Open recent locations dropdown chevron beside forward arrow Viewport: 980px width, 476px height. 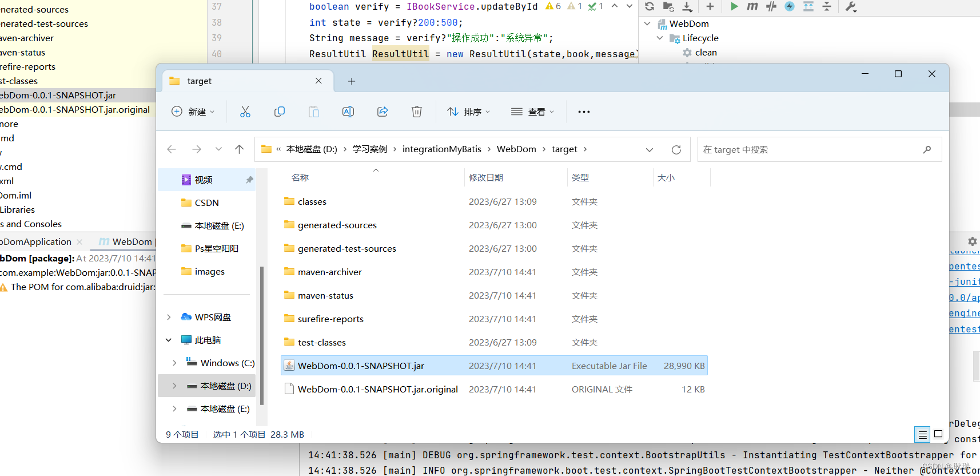218,149
